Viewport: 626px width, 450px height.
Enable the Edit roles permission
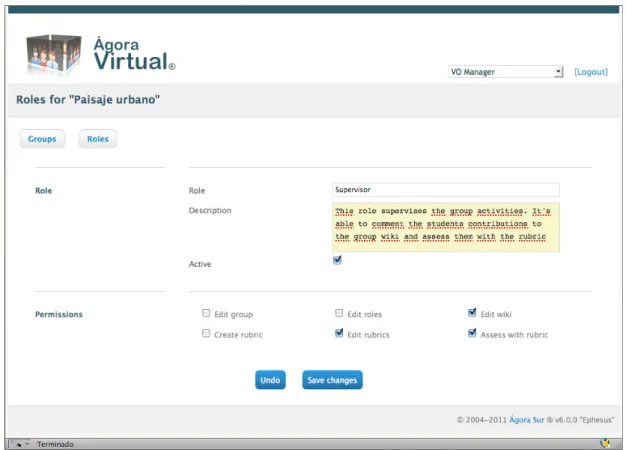[339, 313]
